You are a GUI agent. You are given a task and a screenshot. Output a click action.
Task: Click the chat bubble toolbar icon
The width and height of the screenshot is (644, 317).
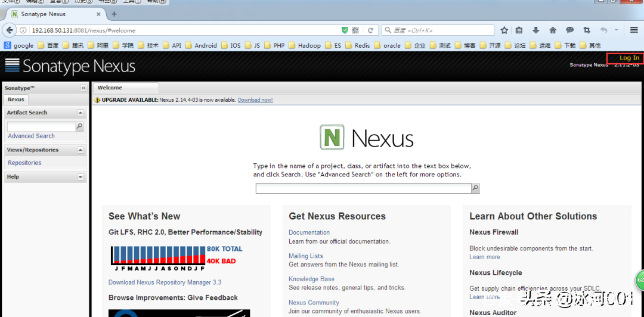coord(569,30)
